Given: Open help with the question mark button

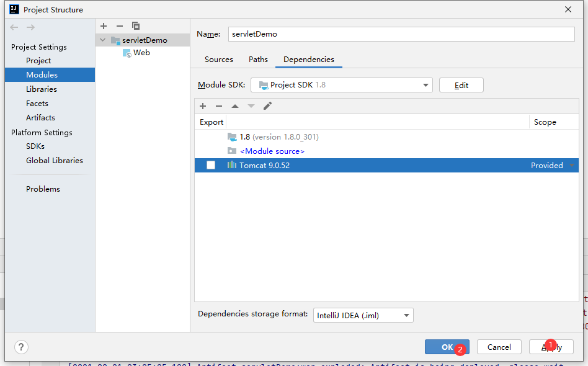Looking at the screenshot, I should point(21,347).
